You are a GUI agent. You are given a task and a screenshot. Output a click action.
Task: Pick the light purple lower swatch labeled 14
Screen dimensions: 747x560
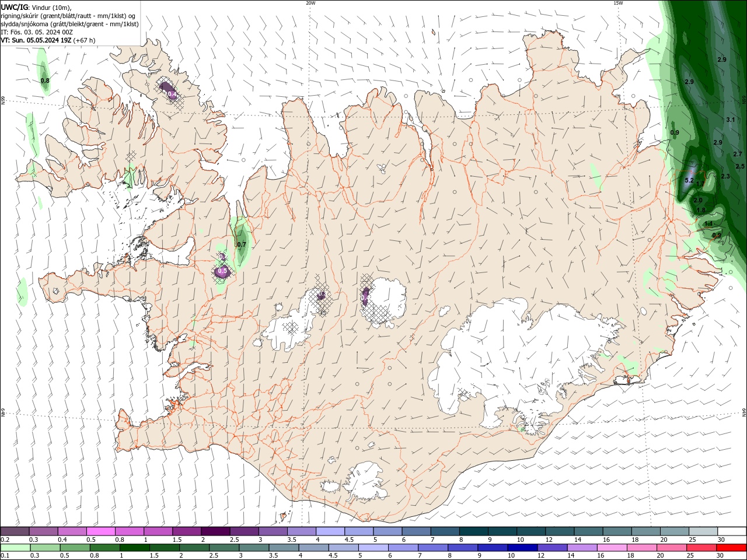coord(581,547)
